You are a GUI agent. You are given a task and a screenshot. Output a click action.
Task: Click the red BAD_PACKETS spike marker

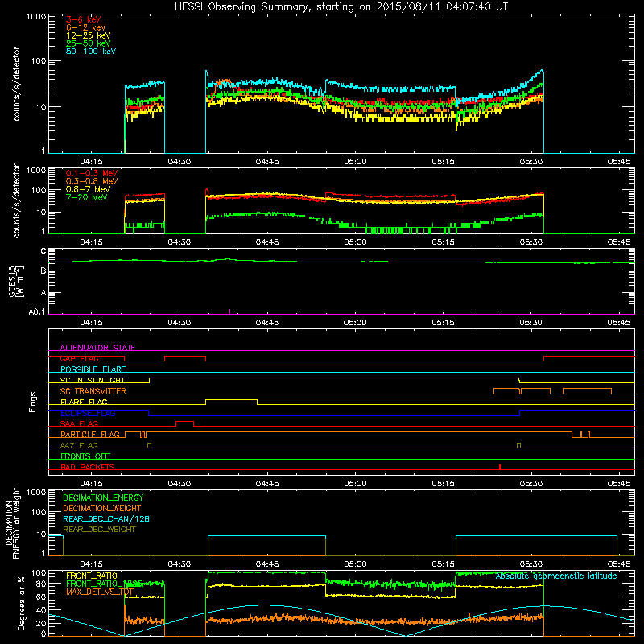(x=499, y=467)
